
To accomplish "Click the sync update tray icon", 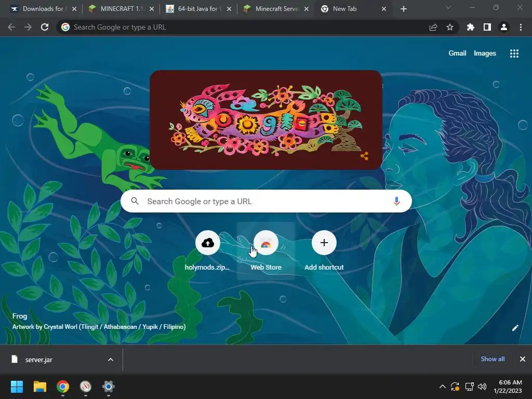I will (455, 387).
